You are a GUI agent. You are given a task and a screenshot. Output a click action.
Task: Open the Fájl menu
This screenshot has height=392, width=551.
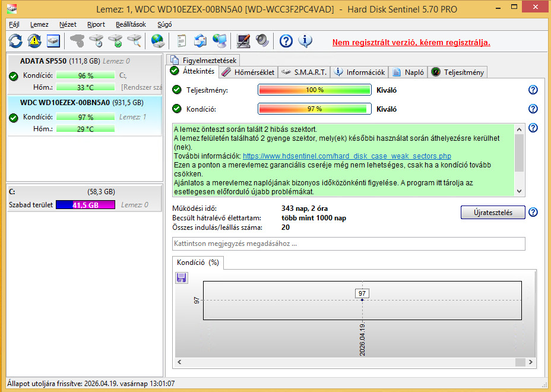14,24
